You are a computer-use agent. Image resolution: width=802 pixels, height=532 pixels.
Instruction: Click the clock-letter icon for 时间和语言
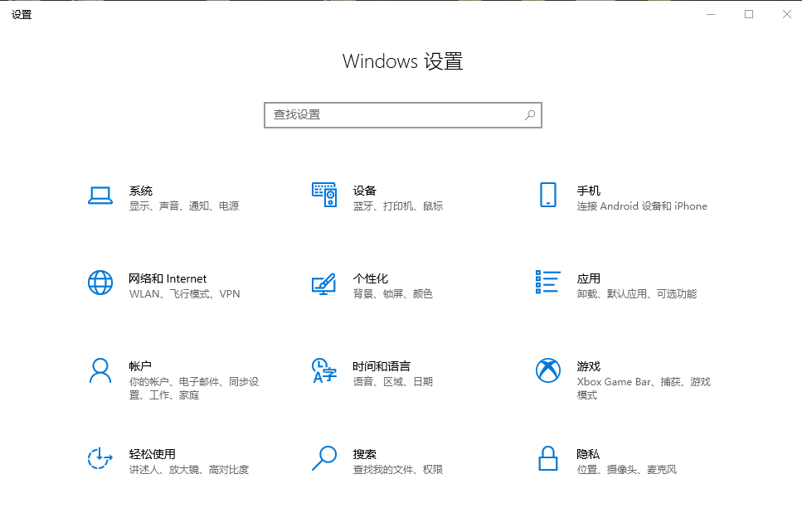[x=324, y=370]
